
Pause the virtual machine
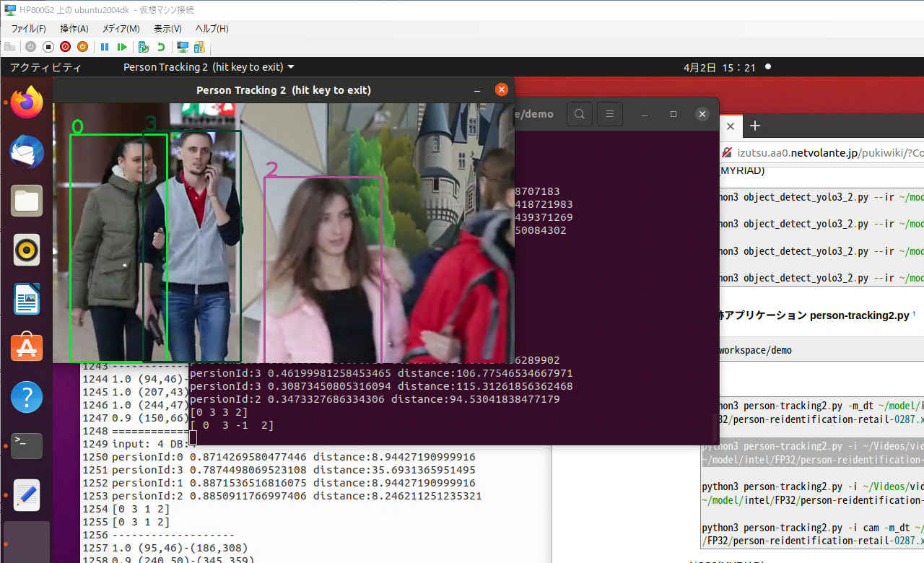click(105, 47)
